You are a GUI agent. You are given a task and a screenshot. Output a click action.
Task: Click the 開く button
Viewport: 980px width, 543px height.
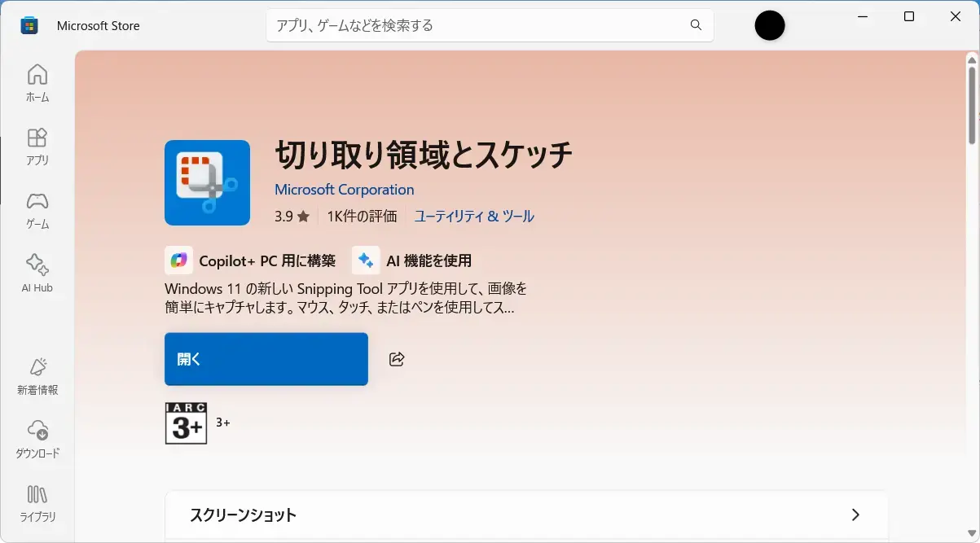point(266,359)
